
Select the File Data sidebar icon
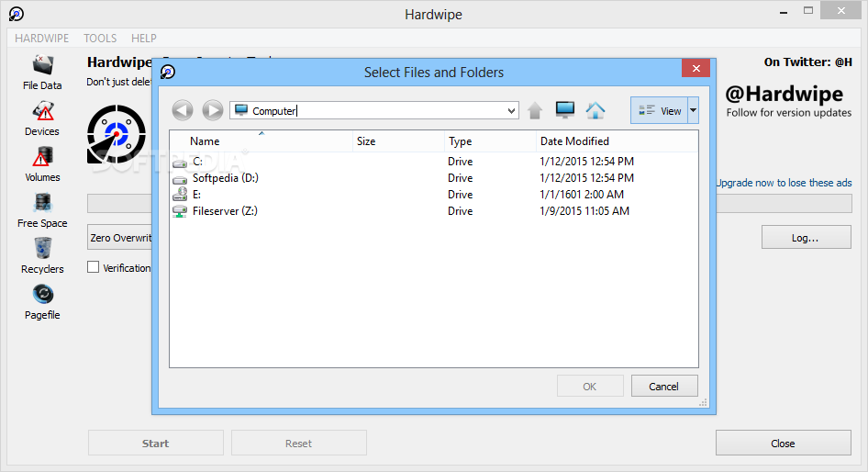pos(42,65)
